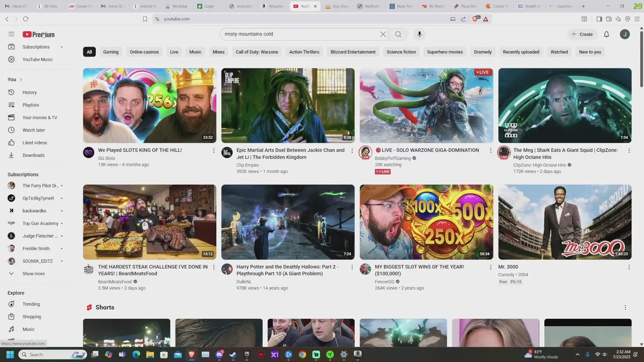This screenshot has height=362, width=644.
Task: Open the Shorts section options menu
Action: click(625, 307)
